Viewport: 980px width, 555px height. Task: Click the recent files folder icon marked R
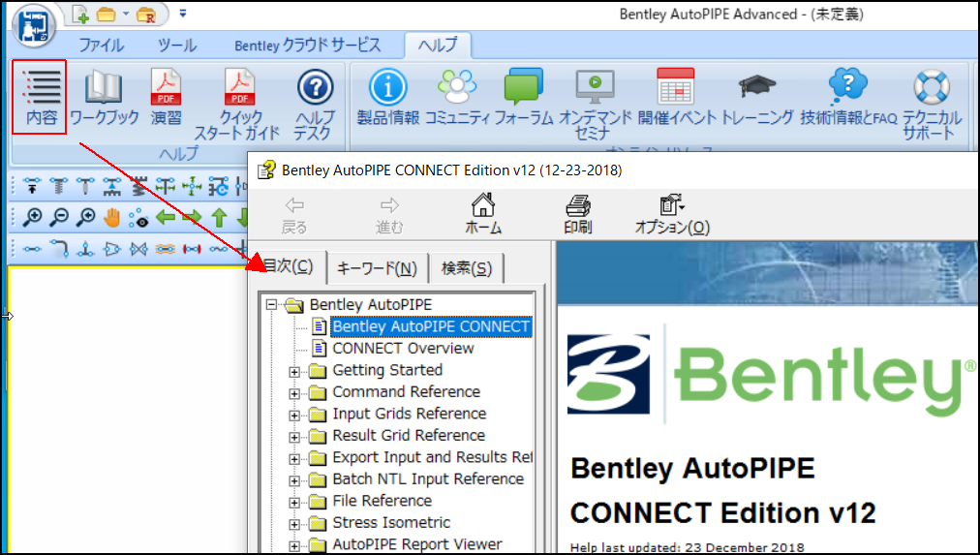[x=145, y=15]
